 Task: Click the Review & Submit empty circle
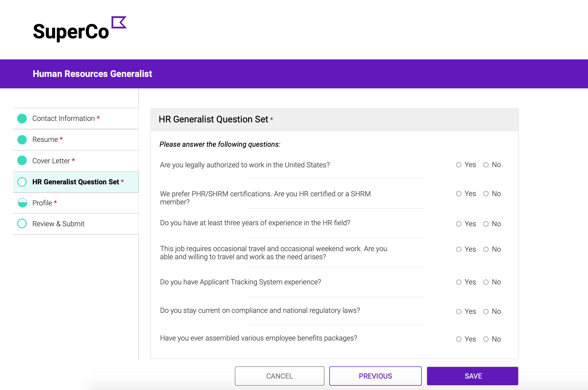[x=22, y=224]
